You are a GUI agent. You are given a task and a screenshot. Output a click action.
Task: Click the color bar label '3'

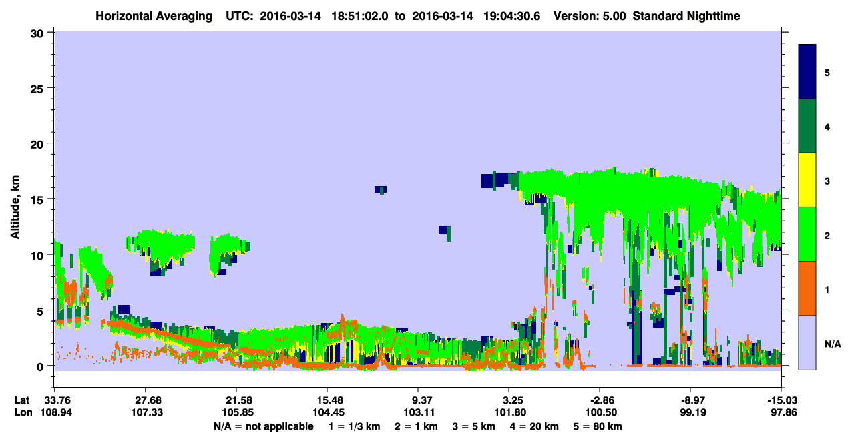click(x=827, y=181)
